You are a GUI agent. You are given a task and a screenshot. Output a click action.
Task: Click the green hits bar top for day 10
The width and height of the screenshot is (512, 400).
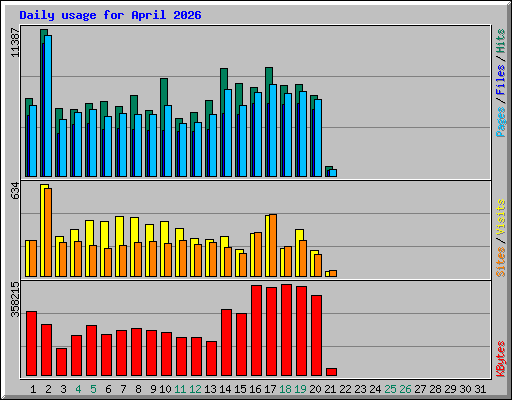tap(164, 92)
